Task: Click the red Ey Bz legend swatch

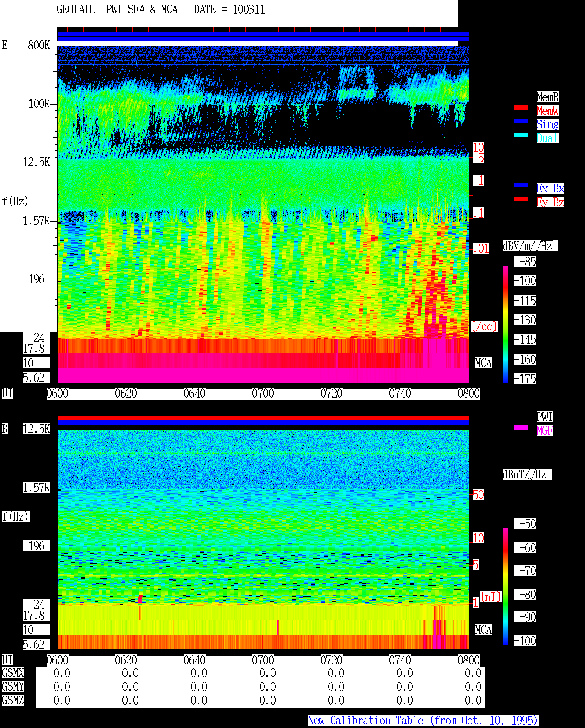Action: point(521,199)
